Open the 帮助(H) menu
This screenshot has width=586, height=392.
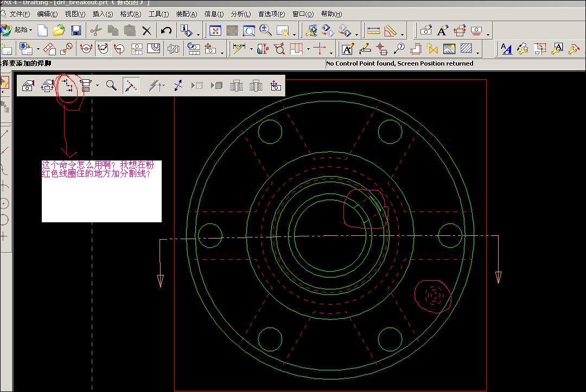pos(331,14)
